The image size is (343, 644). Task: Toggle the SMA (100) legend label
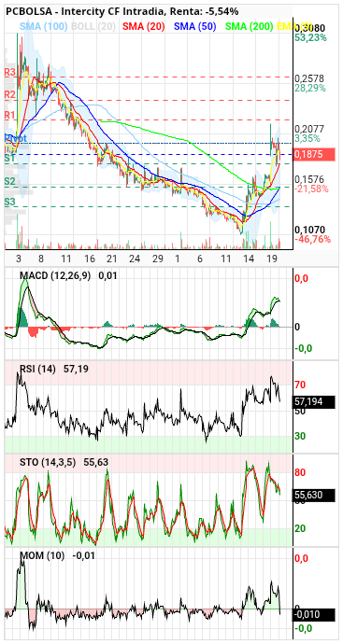(44, 27)
